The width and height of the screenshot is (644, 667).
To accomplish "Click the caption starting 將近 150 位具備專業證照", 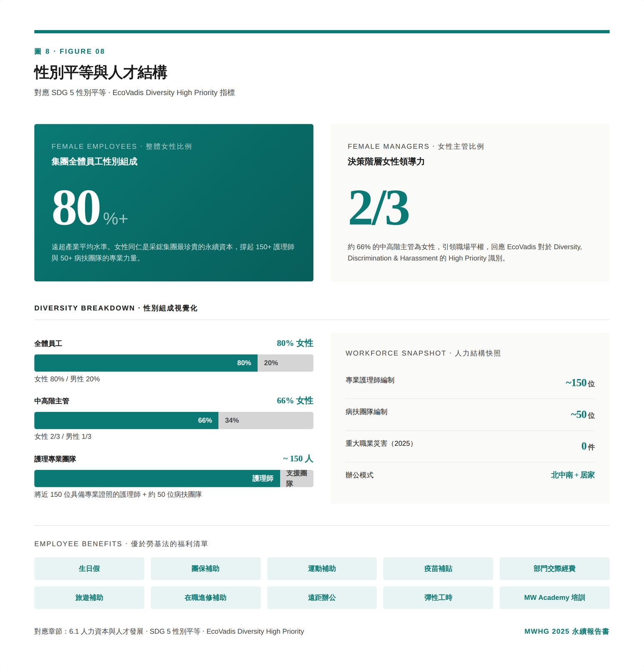I will pyautogui.click(x=118, y=494).
